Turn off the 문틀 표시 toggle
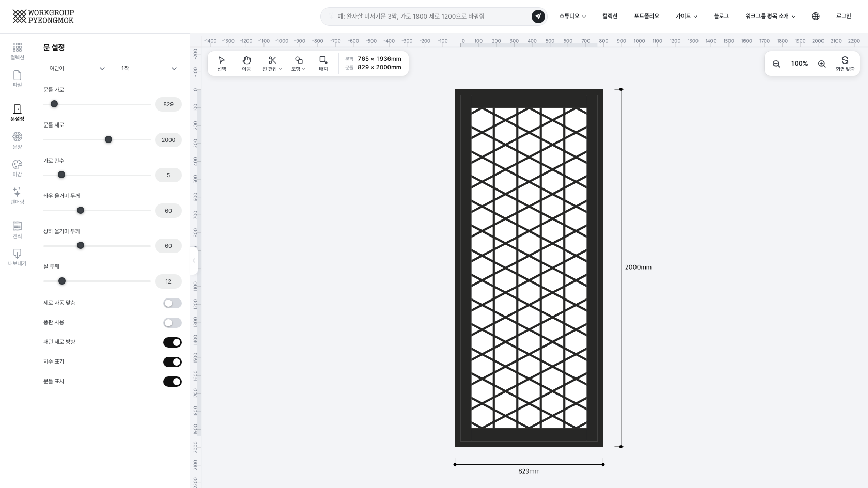868x488 pixels. tap(173, 382)
